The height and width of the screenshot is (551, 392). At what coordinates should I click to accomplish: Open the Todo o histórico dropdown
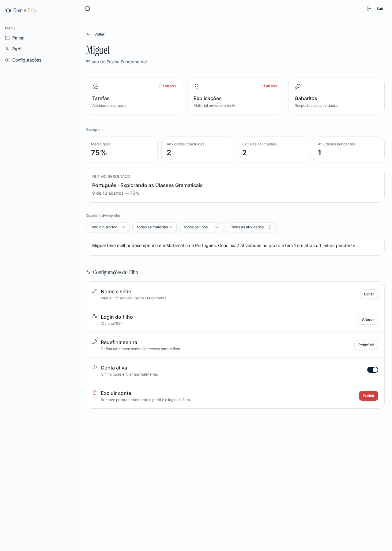(x=108, y=227)
